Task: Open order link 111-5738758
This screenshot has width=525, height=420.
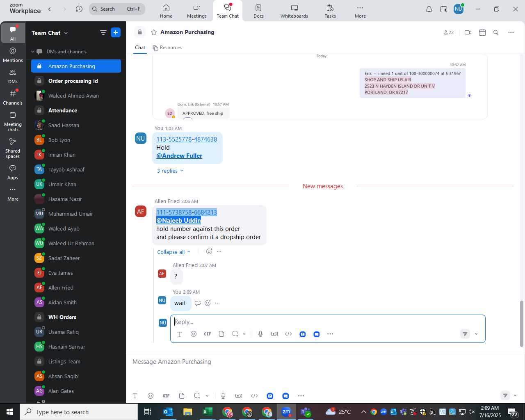Action: point(174,212)
